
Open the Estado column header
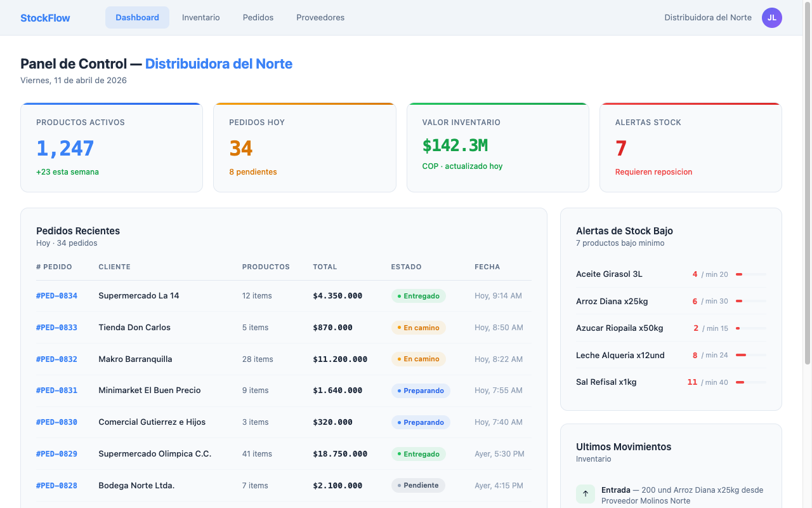click(x=407, y=267)
